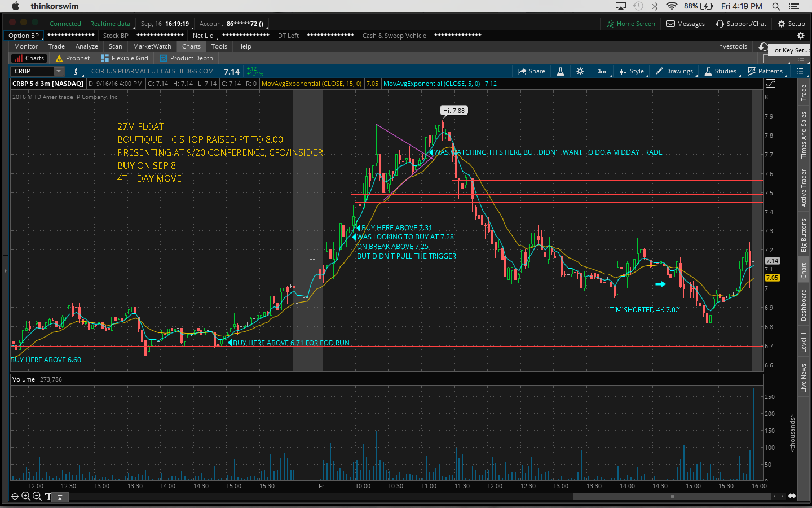
Task: Click the Investools button
Action: 732,46
